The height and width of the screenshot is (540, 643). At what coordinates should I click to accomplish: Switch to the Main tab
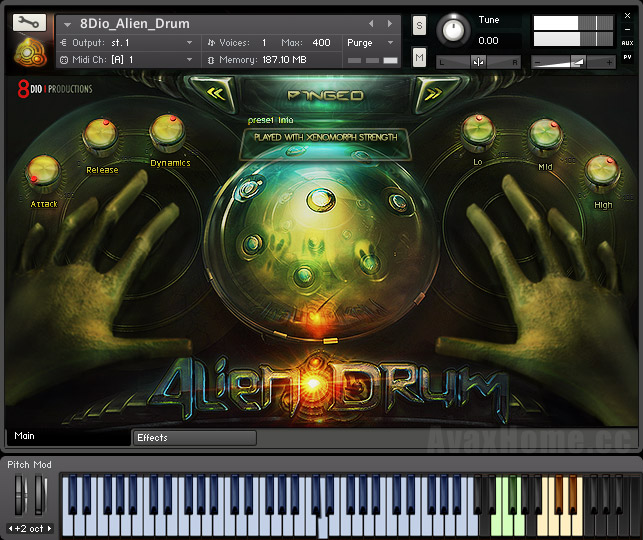(68, 436)
